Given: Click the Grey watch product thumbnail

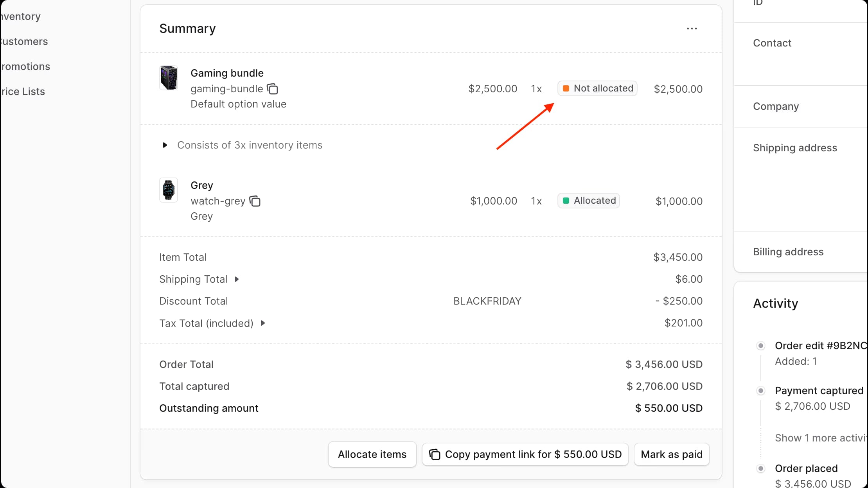Looking at the screenshot, I should [169, 190].
